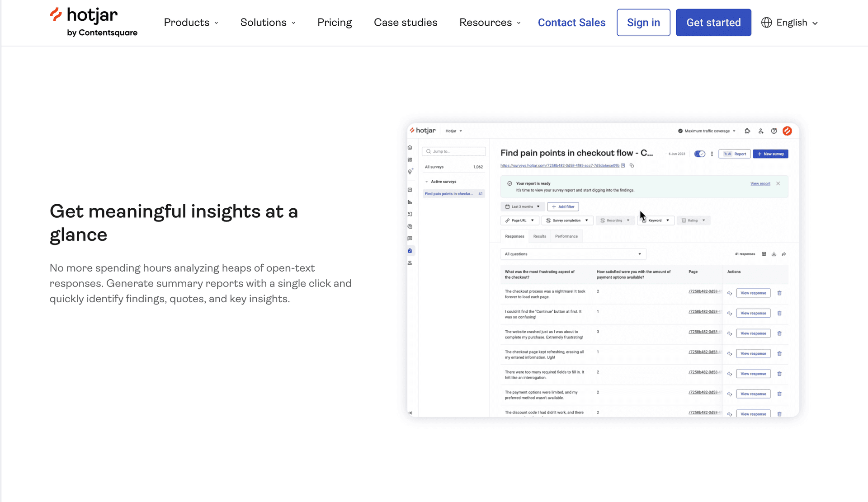Open the Maximum traffic coverage dropdown
Viewport: 868px width, 502px height.
[x=707, y=131]
